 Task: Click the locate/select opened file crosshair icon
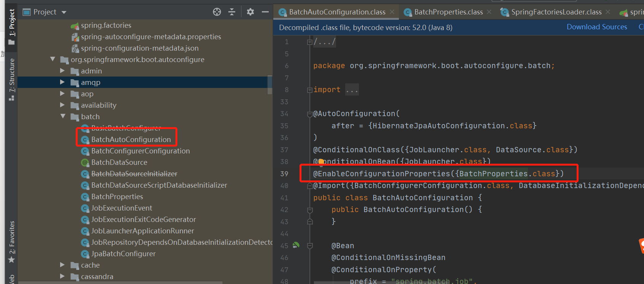pos(217,12)
